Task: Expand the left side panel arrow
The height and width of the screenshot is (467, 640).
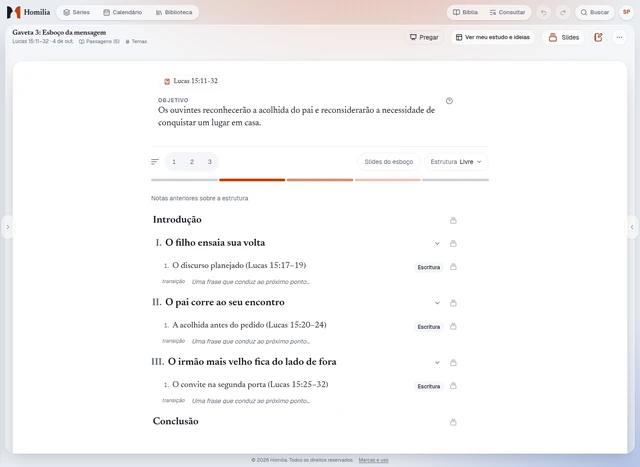Action: [8, 227]
